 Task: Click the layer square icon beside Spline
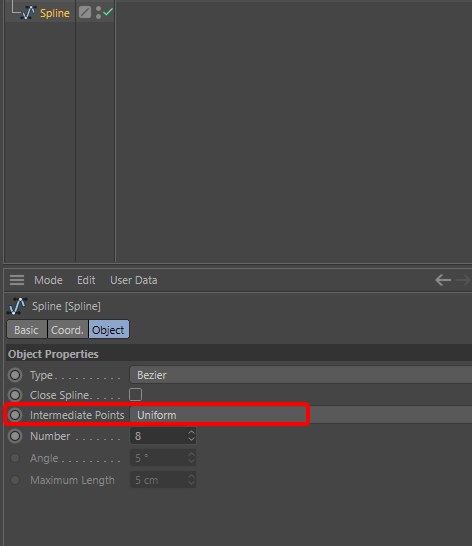(85, 12)
